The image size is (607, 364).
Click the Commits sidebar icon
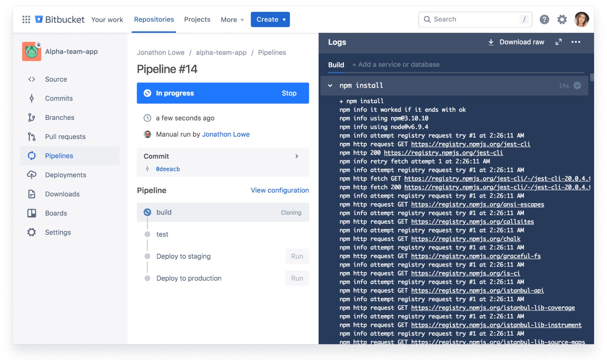[x=32, y=98]
